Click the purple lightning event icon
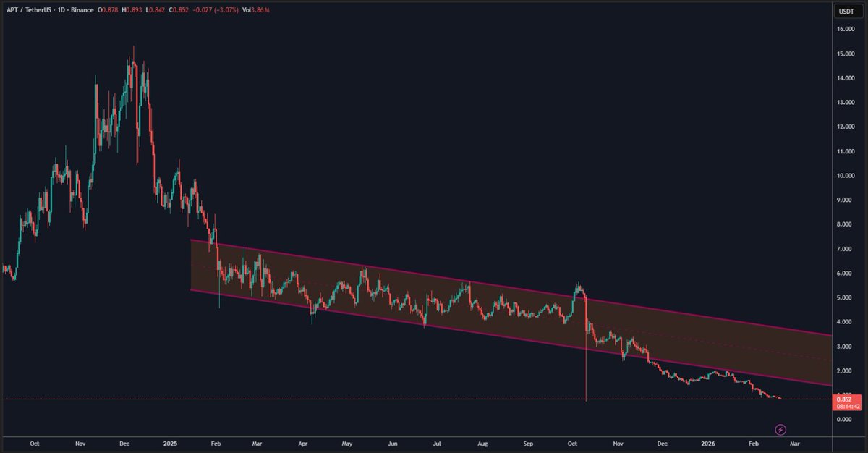868x453 pixels. [x=780, y=430]
